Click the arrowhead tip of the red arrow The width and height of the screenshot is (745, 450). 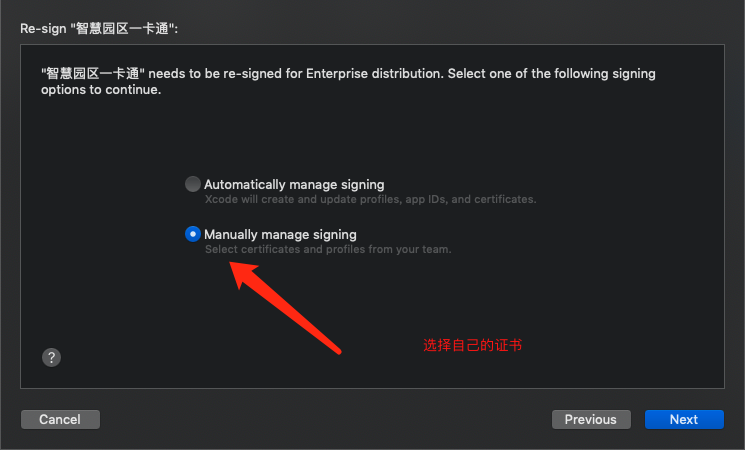[x=236, y=267]
